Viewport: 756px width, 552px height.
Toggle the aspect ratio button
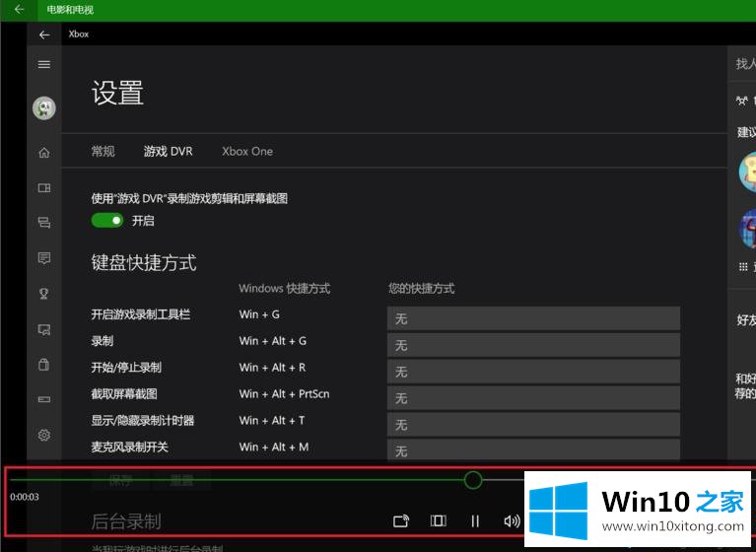point(438,520)
